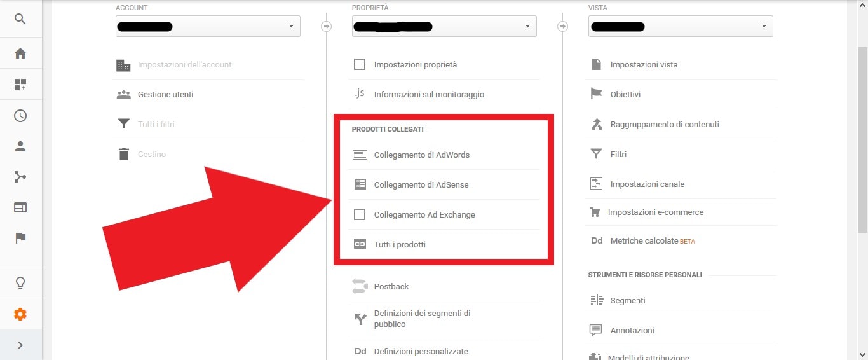This screenshot has height=360, width=868.
Task: Open Collegamento Ad Exchange
Action: (424, 214)
